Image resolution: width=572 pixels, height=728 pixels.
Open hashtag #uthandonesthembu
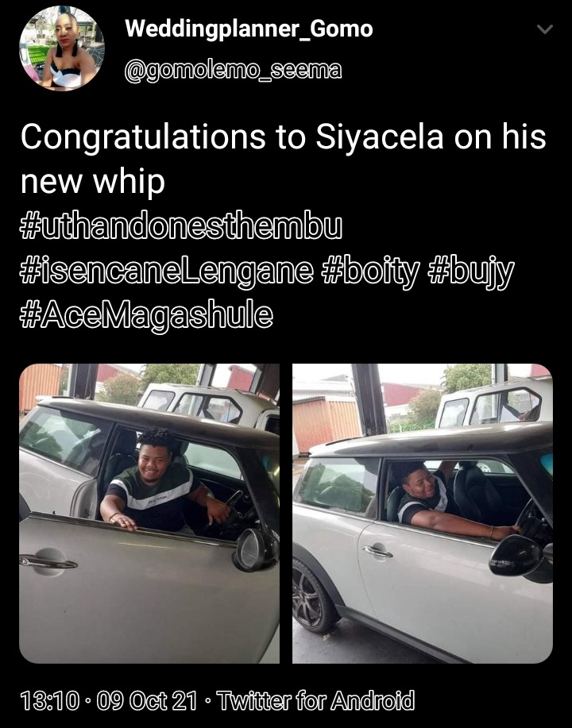182,225
